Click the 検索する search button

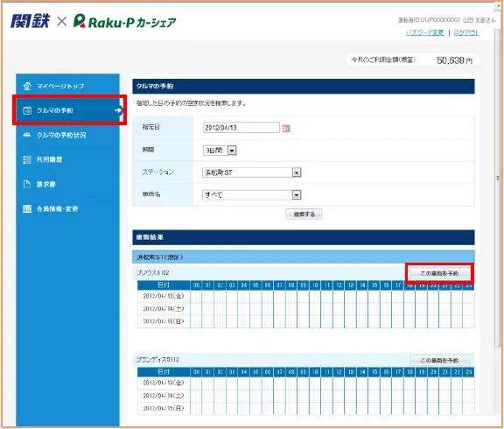click(x=304, y=214)
